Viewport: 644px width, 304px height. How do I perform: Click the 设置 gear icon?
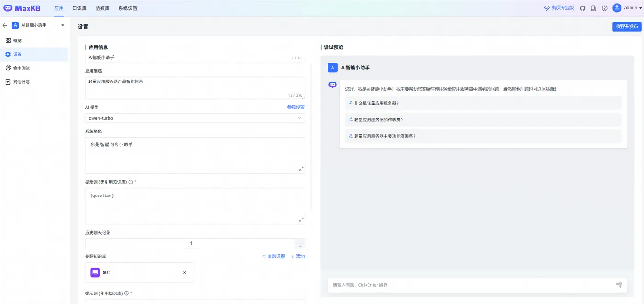[8, 54]
